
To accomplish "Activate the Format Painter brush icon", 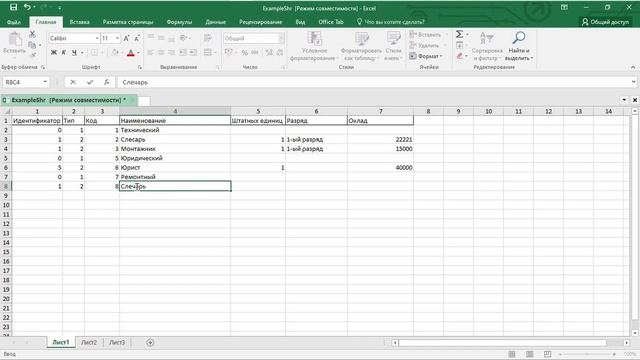I will (x=32, y=55).
